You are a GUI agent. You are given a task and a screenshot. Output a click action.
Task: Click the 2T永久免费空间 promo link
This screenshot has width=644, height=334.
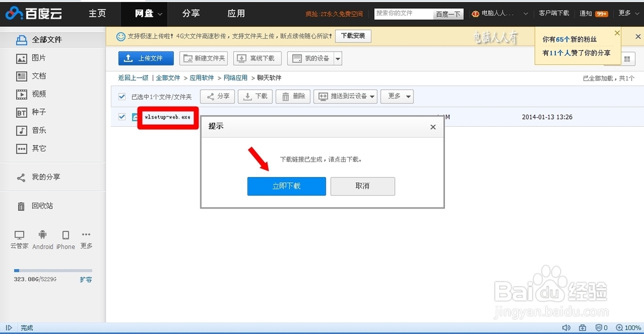(x=334, y=14)
